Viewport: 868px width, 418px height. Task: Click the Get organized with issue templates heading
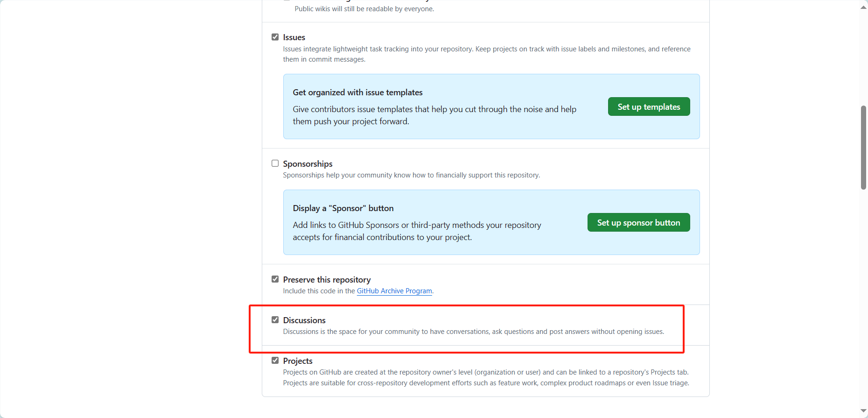coord(357,92)
